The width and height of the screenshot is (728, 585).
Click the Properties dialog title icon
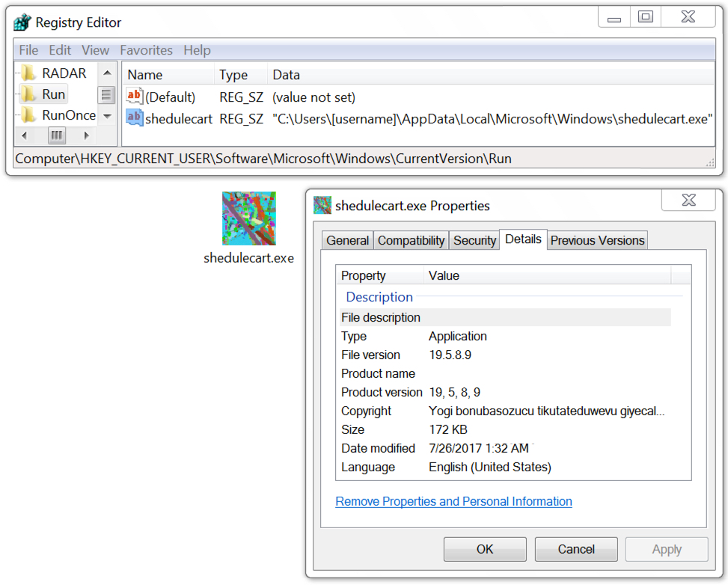coord(322,205)
